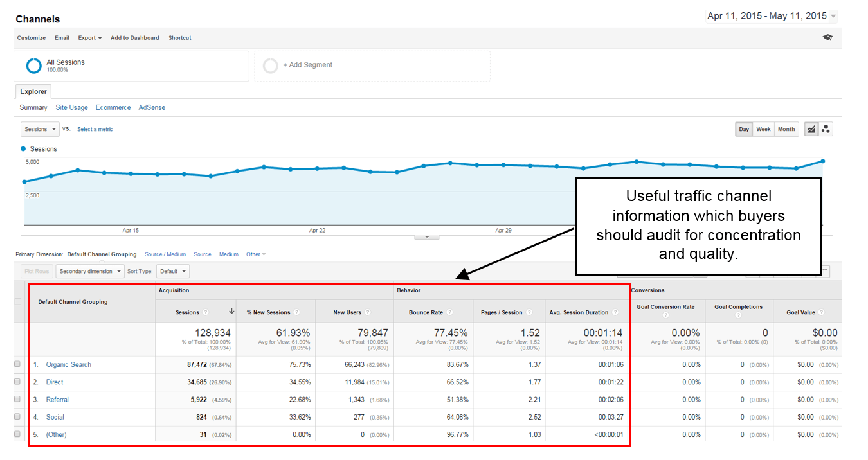Click the first data point on Sessions chart
The width and height of the screenshot is (868, 460).
(x=24, y=182)
